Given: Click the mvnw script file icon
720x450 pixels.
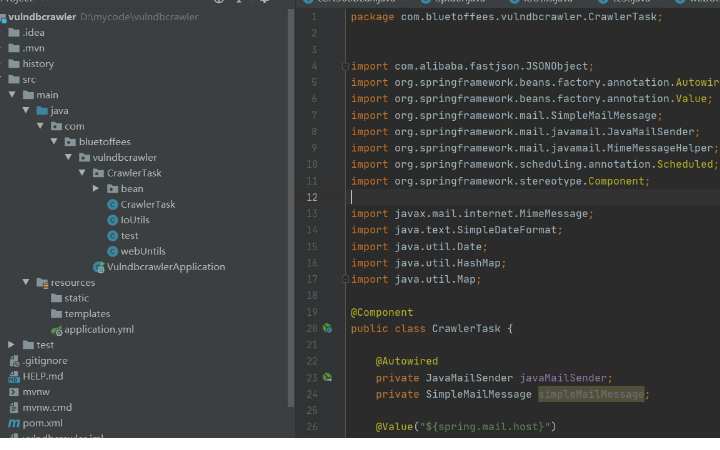Looking at the screenshot, I should coord(14,392).
